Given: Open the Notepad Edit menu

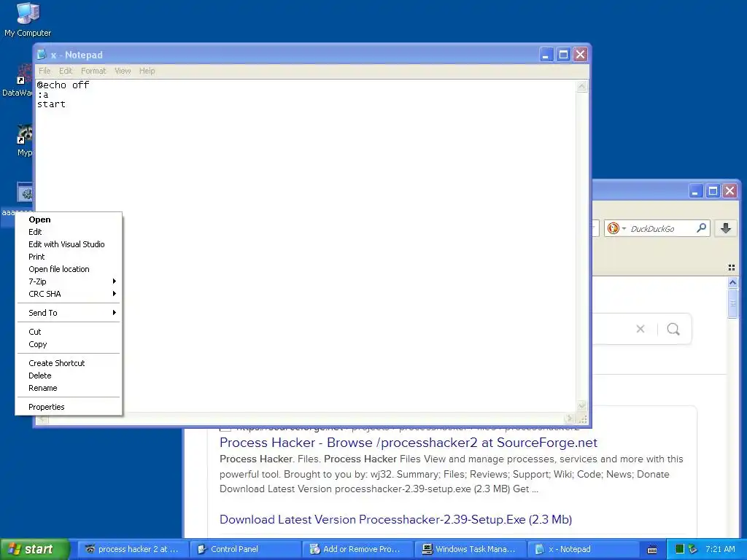Looking at the screenshot, I should coord(66,71).
